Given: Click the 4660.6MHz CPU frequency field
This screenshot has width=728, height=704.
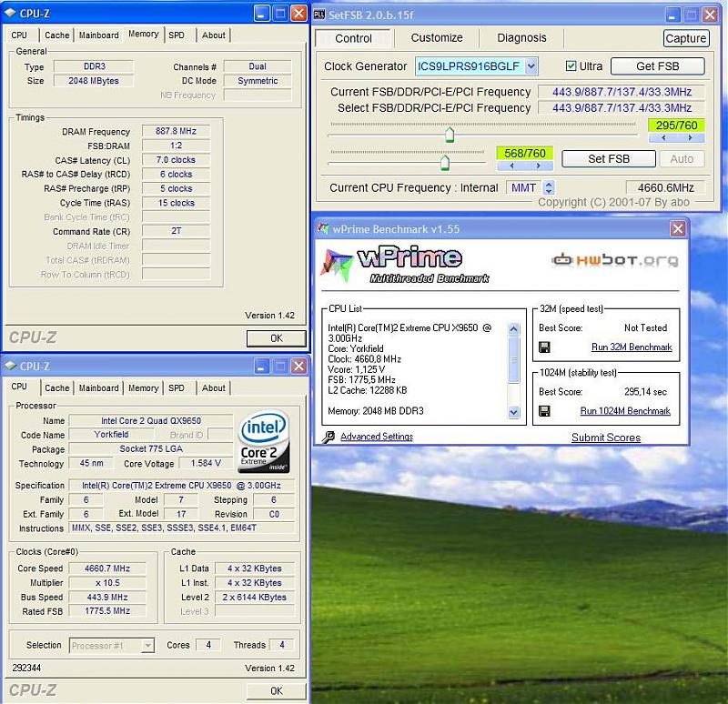Looking at the screenshot, I should [665, 187].
